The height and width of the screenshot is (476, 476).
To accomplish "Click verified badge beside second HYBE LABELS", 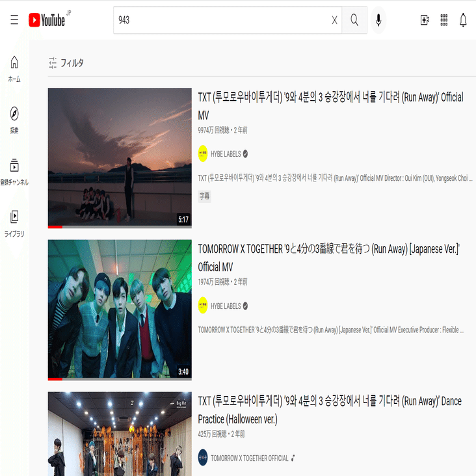I will pos(245,306).
